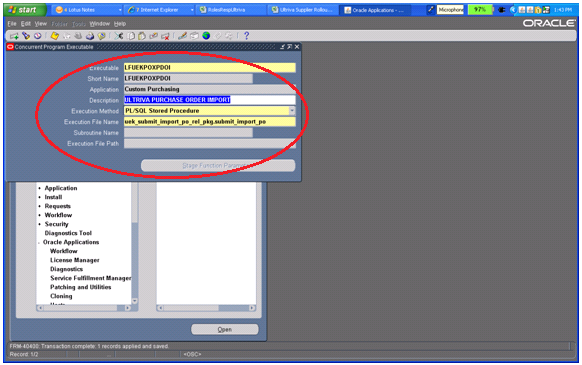Click the Cut scissors icon
Screen dimensions: 582x365
pos(118,36)
